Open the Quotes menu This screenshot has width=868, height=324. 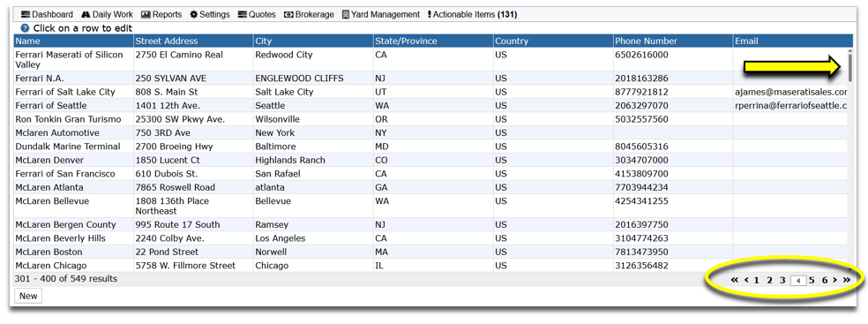[x=257, y=14]
